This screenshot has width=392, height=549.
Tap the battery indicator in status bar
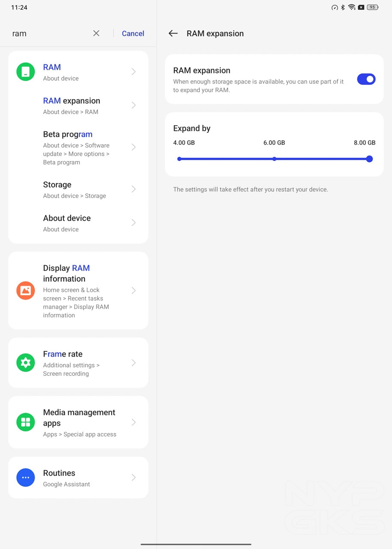373,7
